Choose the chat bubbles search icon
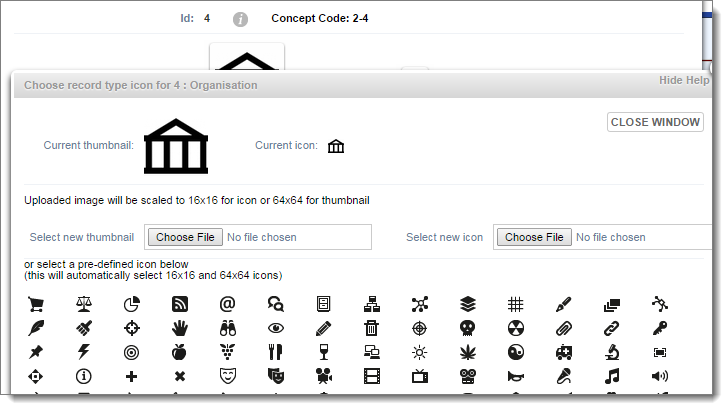This screenshot has width=728, height=410. [276, 305]
